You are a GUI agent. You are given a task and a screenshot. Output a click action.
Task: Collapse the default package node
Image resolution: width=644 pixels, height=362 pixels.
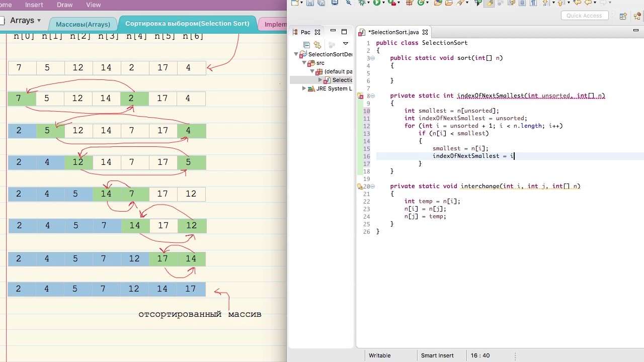pyautogui.click(x=312, y=71)
